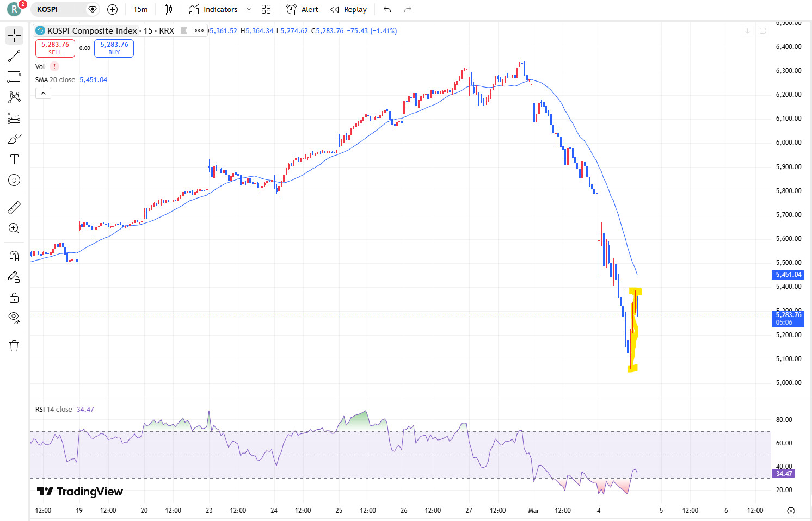Click the diamond icon in symbol box
812x521 pixels.
(93, 9)
